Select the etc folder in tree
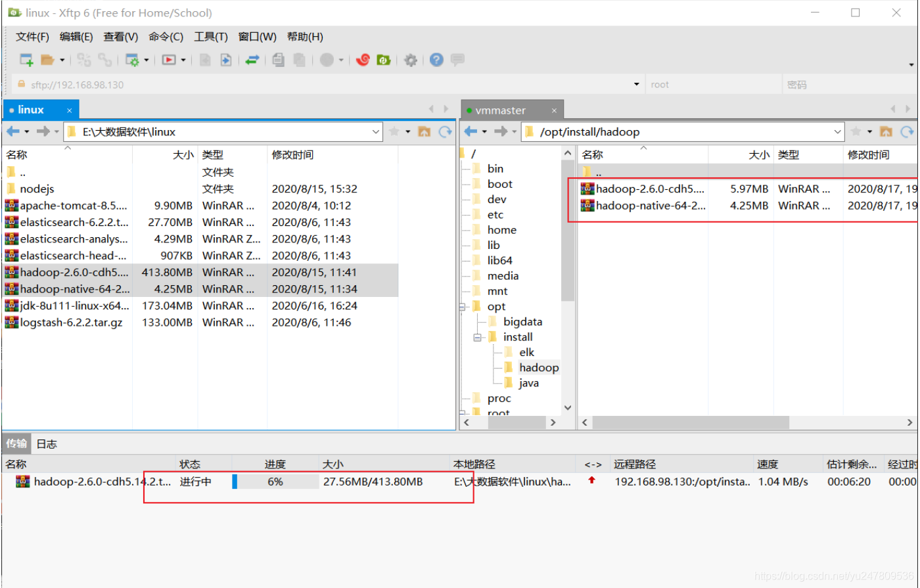 (x=495, y=214)
